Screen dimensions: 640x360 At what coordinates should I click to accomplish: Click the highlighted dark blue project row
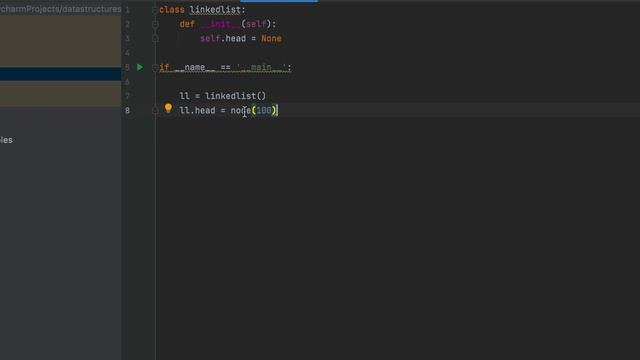(60, 74)
